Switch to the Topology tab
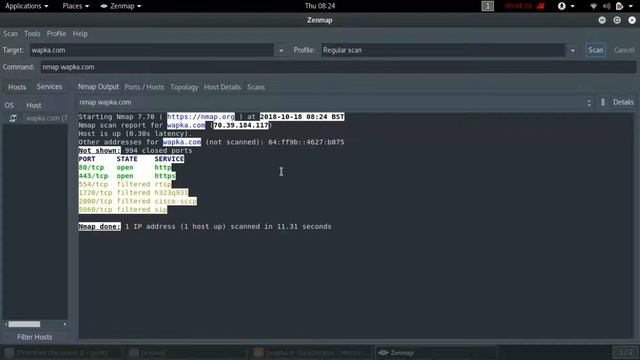 184,87
